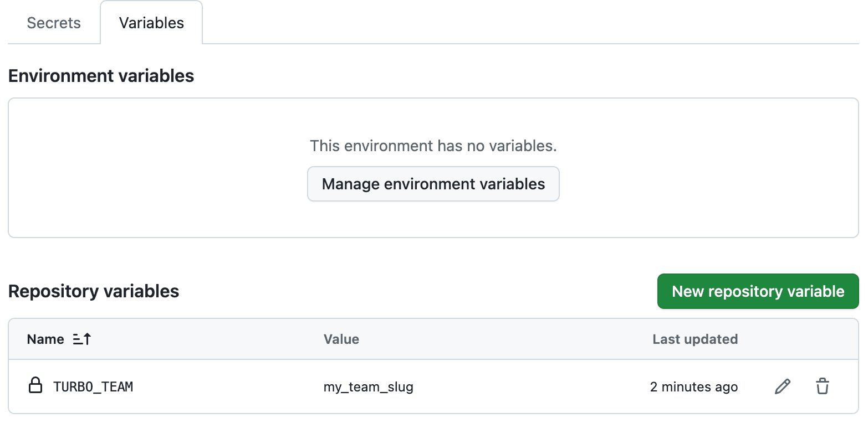
Task: Select the edit icon in the variables row
Action: (x=782, y=386)
